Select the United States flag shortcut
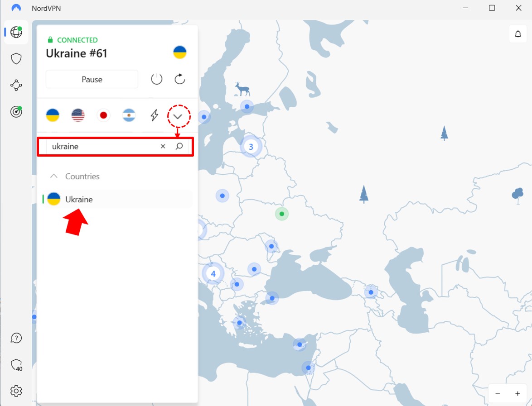532x406 pixels. 78,115
